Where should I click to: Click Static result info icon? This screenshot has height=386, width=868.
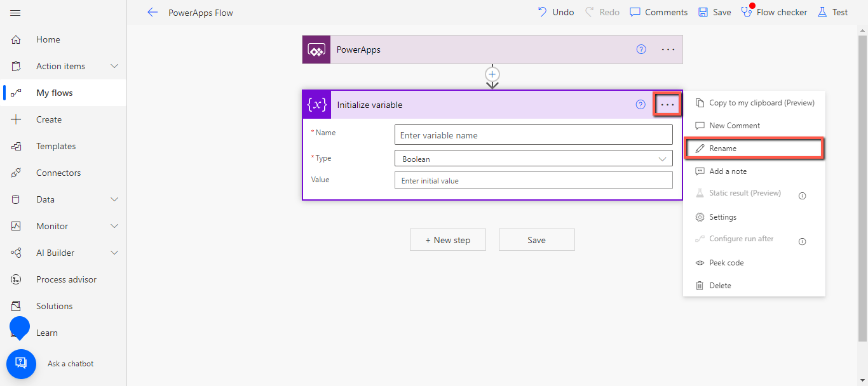(x=802, y=196)
